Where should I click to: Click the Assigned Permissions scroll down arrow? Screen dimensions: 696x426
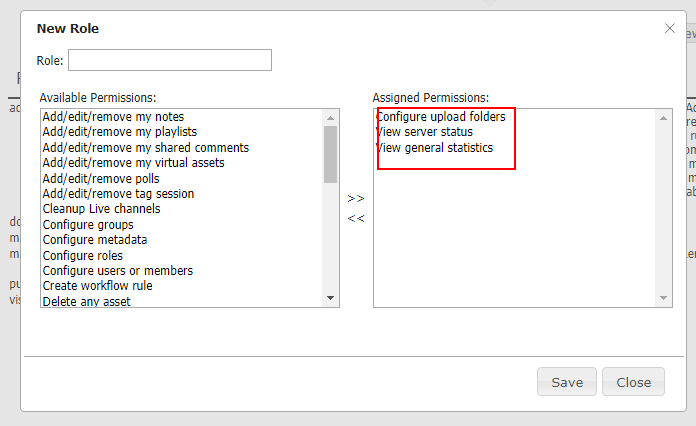tap(663, 298)
